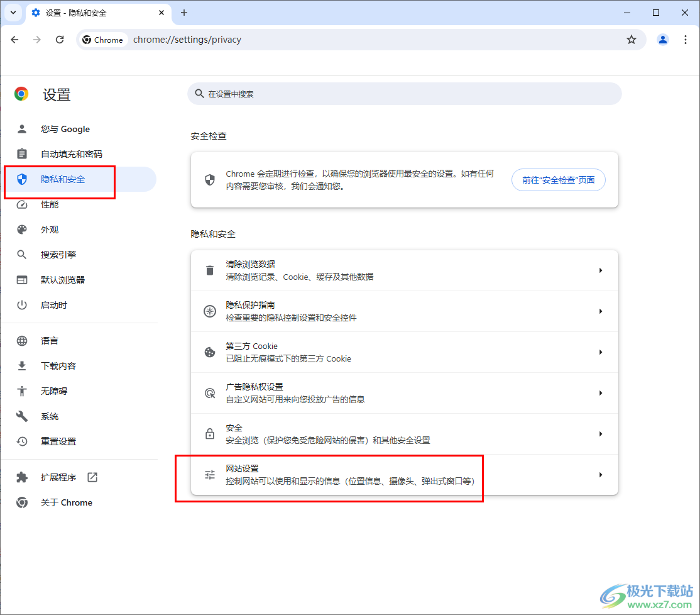
Task: Click the 前往"安全检查"页面 button
Action: pos(558,180)
